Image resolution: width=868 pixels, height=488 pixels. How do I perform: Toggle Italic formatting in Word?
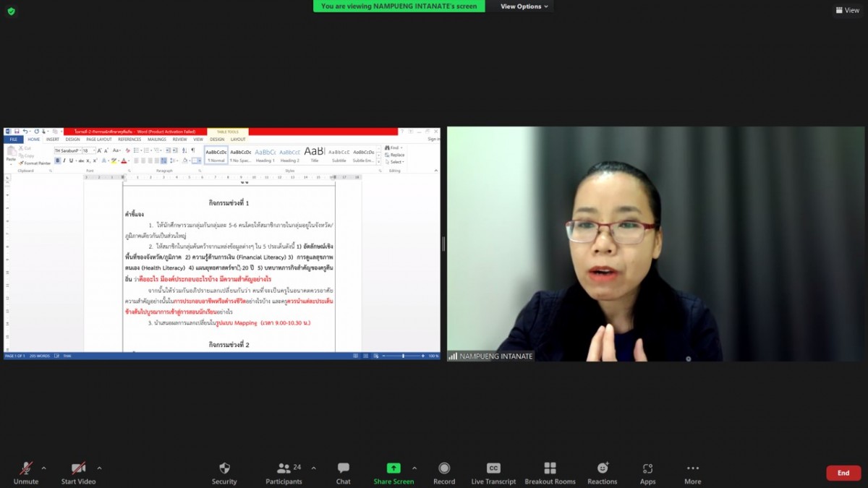coord(64,160)
